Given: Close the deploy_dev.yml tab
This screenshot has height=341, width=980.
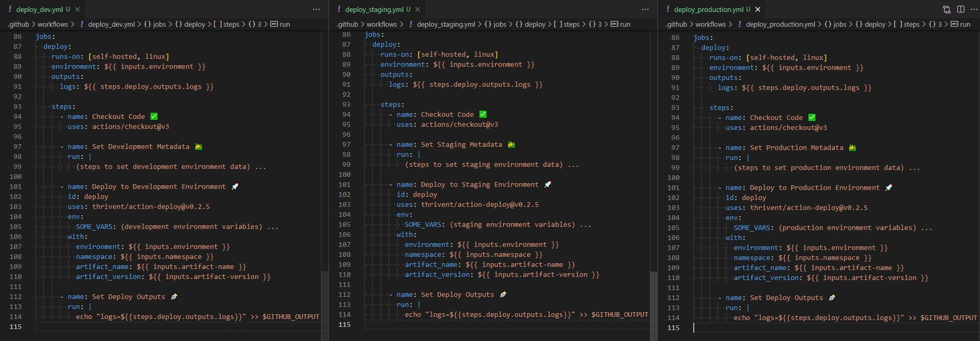Looking at the screenshot, I should coord(77,9).
